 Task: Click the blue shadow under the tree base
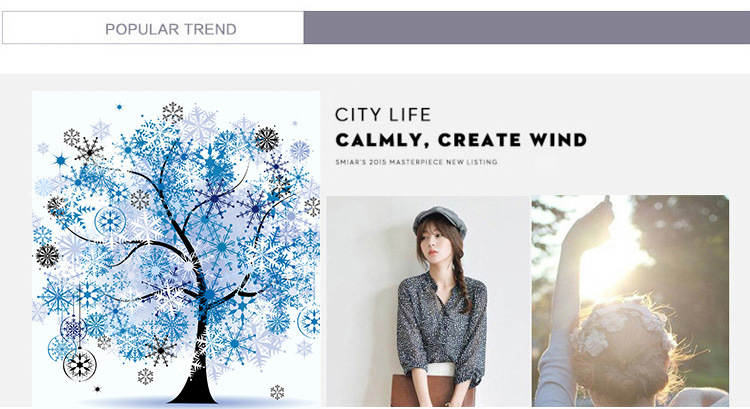point(191,402)
